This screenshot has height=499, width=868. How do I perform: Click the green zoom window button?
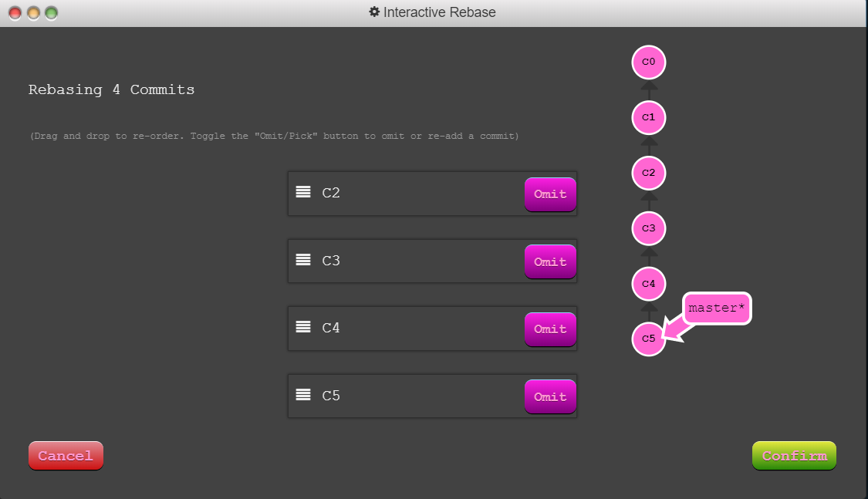coord(51,13)
